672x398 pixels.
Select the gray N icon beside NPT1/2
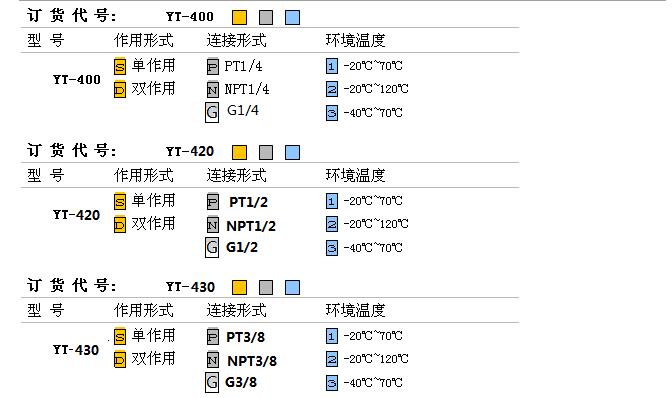click(x=213, y=224)
